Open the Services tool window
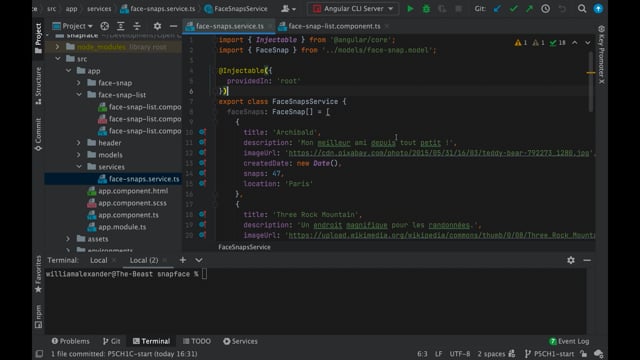Viewport: 640px width, 360px height. point(240,341)
